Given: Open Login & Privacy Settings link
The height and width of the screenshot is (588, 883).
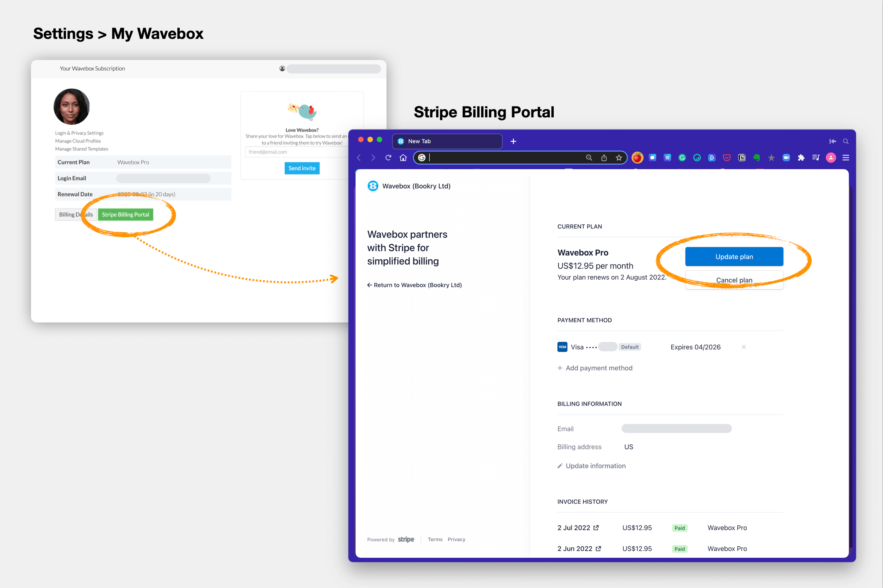Looking at the screenshot, I should (x=79, y=133).
